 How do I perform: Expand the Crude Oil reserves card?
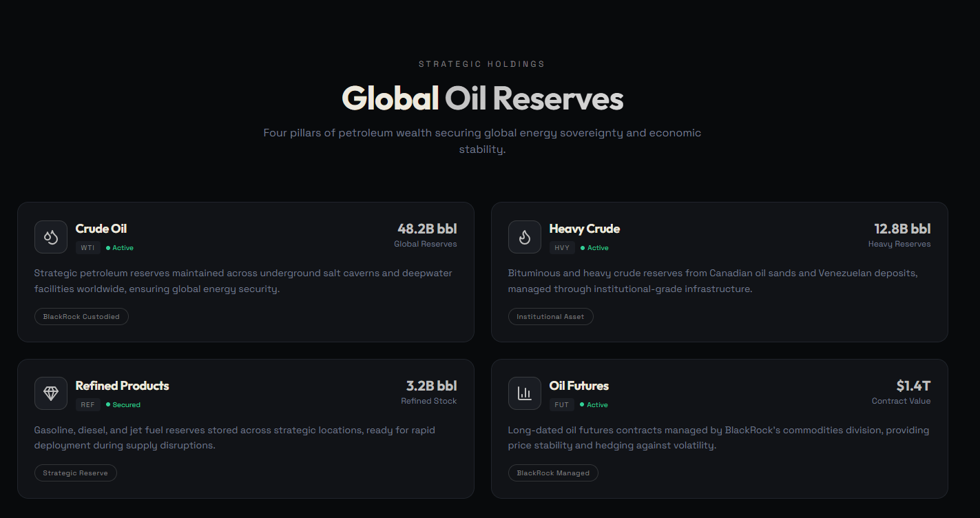coord(246,272)
